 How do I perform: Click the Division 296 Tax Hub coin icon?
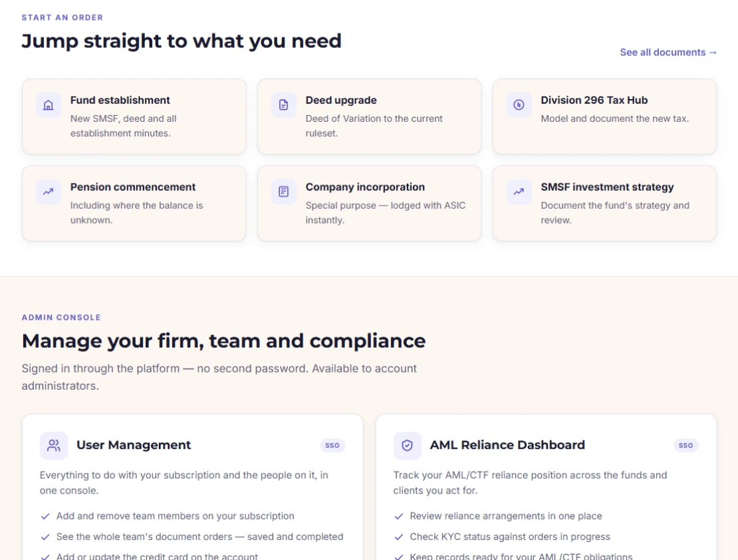tap(519, 105)
